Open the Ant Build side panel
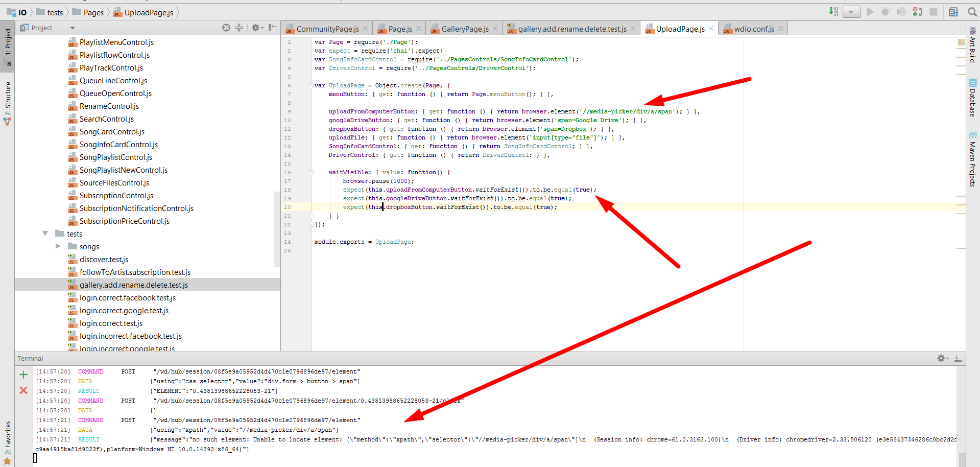 973,51
